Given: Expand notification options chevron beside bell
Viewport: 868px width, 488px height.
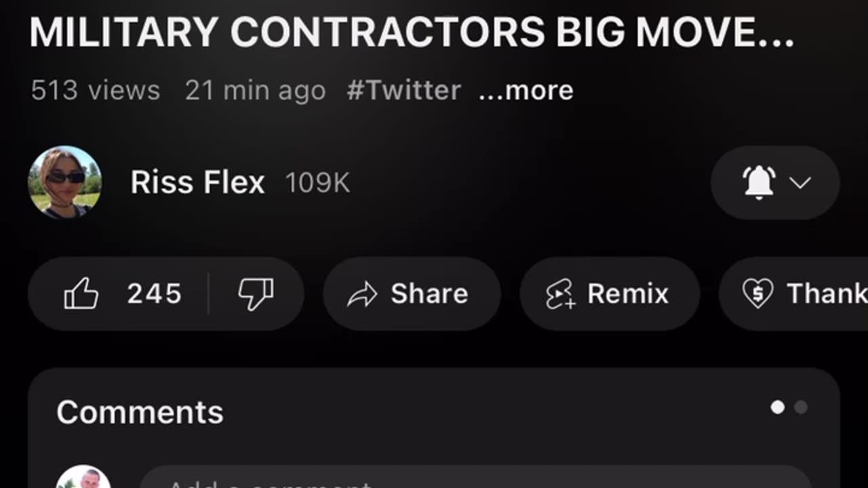Looking at the screenshot, I should tap(800, 182).
